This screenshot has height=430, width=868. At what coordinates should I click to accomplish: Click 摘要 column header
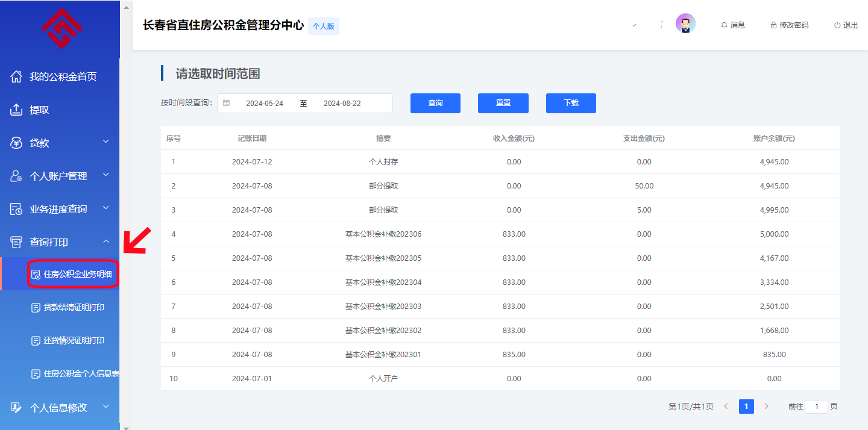coord(383,138)
